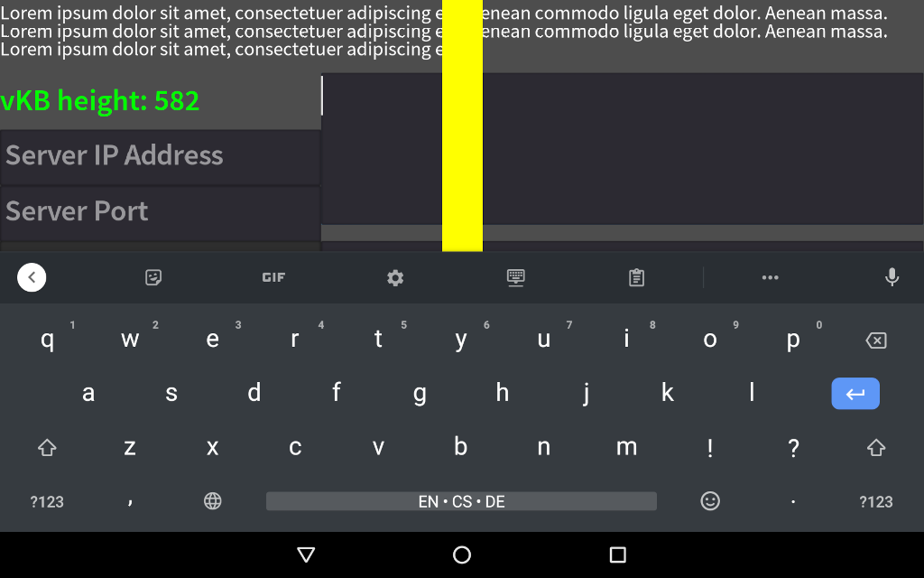The height and width of the screenshot is (578, 924).
Task: Collapse the toolbar with the left chevron
Action: tap(32, 277)
